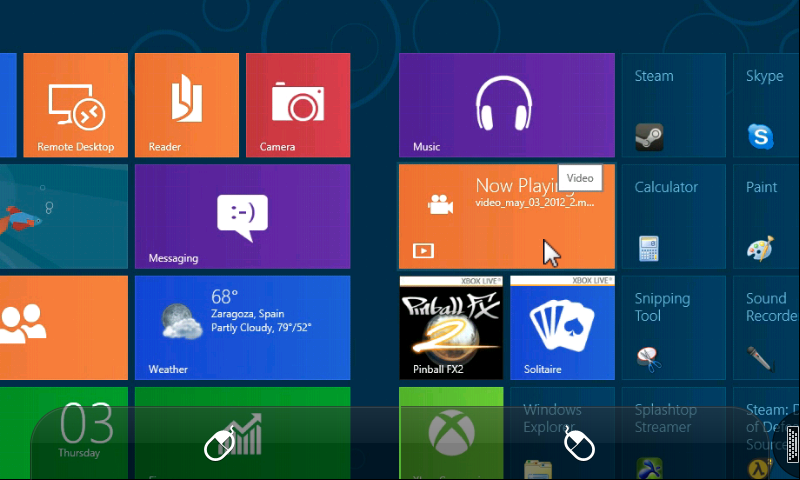The width and height of the screenshot is (800, 480).
Task: Launch the Camera tile
Action: tap(298, 105)
